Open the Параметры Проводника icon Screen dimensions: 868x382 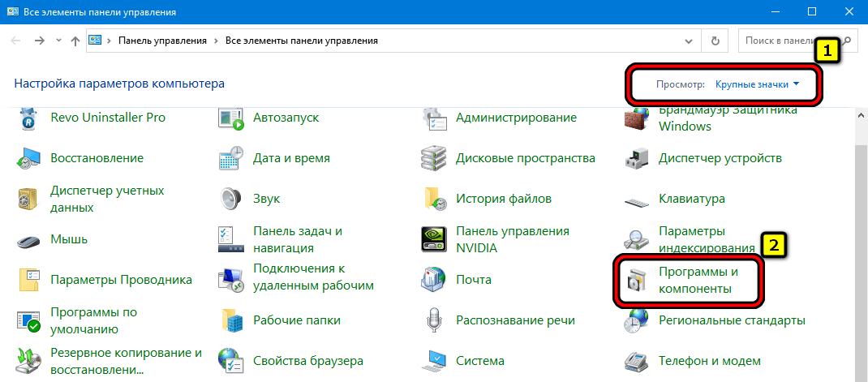coord(28,280)
